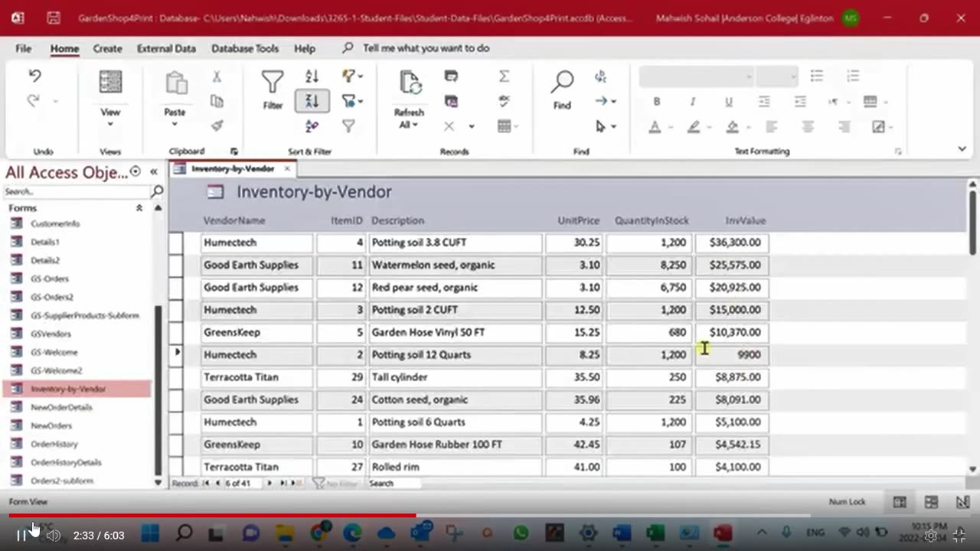Go to next record arrow in navigator
980x551 pixels.
tap(269, 484)
